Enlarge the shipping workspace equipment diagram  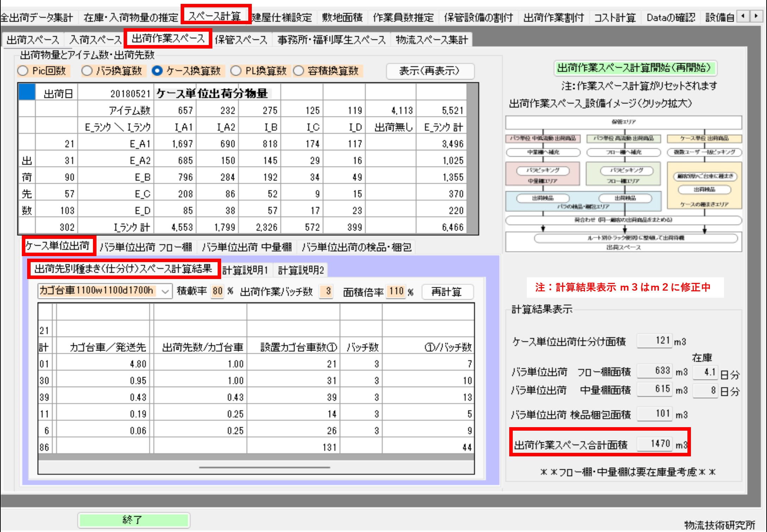point(623,184)
